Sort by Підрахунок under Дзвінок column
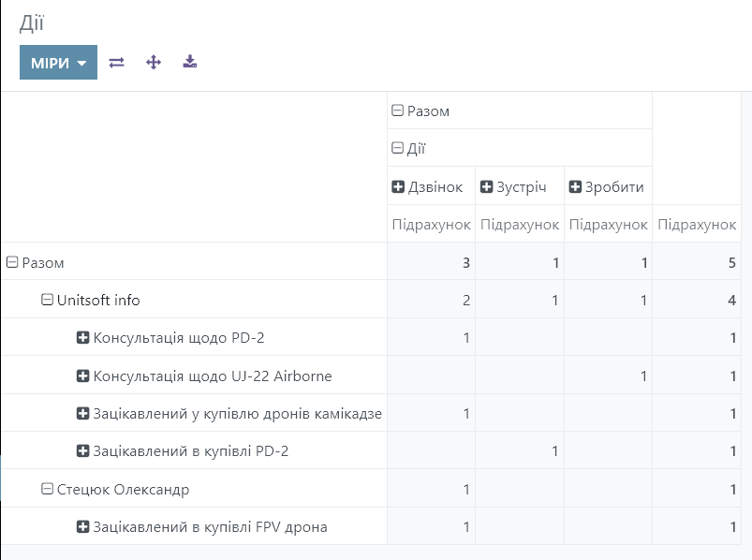The image size is (752, 560). tap(431, 225)
